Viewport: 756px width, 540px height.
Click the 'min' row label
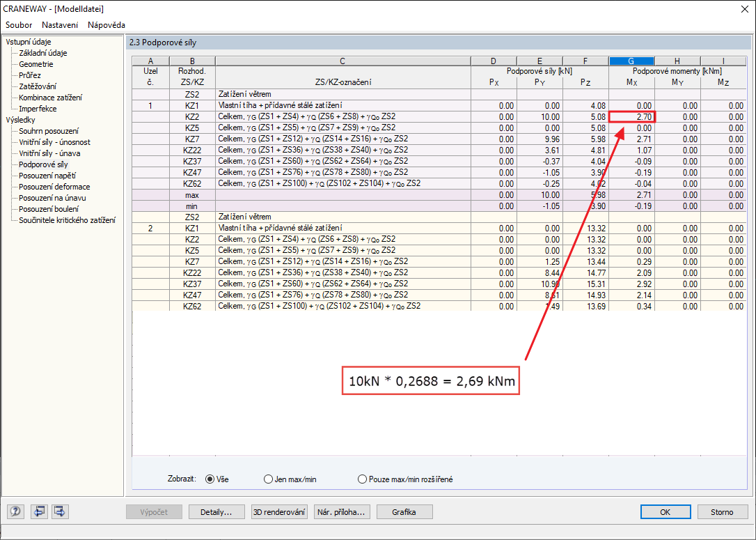(192, 206)
